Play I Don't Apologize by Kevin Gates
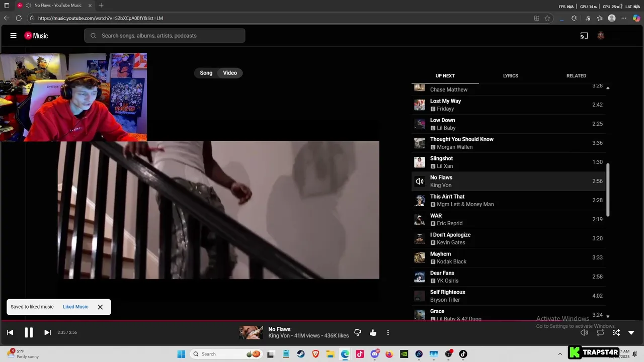The height and width of the screenshot is (362, 644). (508, 238)
